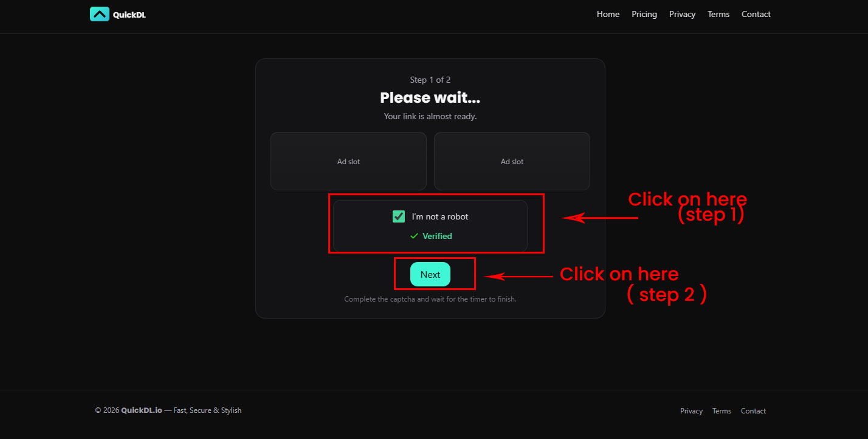
Task: Open the Terms link in the footer
Action: click(x=722, y=411)
